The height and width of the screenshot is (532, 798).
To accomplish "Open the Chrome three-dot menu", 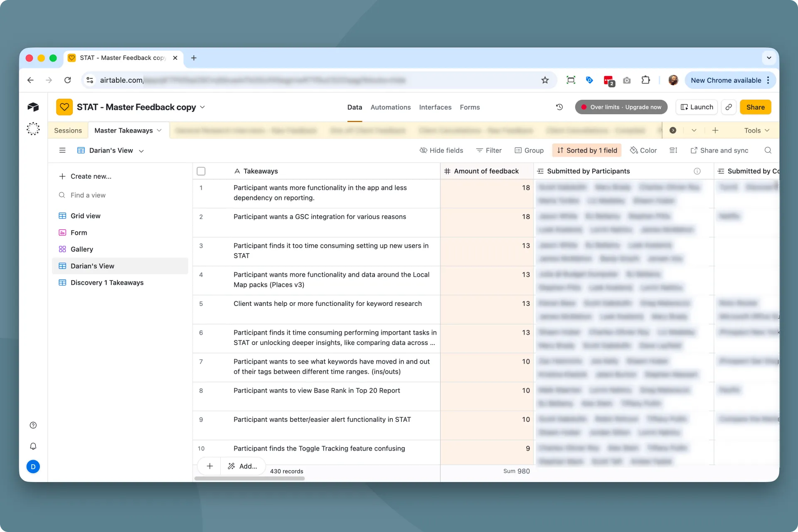I will [768, 80].
